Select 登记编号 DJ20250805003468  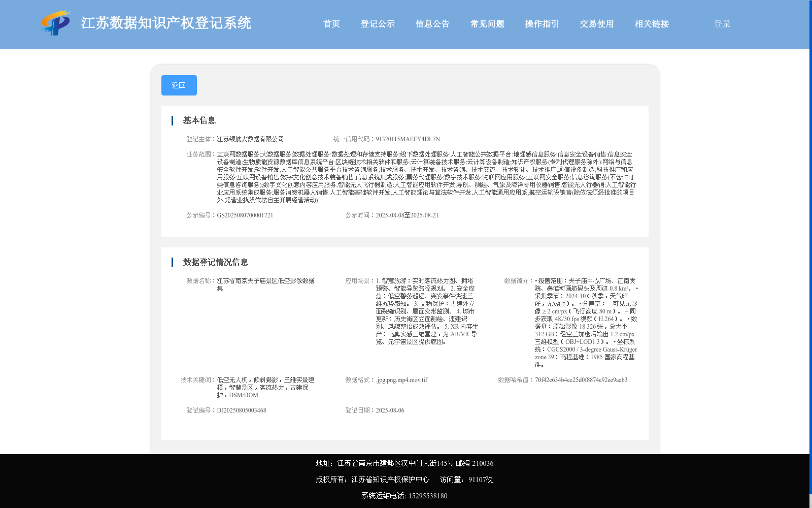pyautogui.click(x=242, y=410)
